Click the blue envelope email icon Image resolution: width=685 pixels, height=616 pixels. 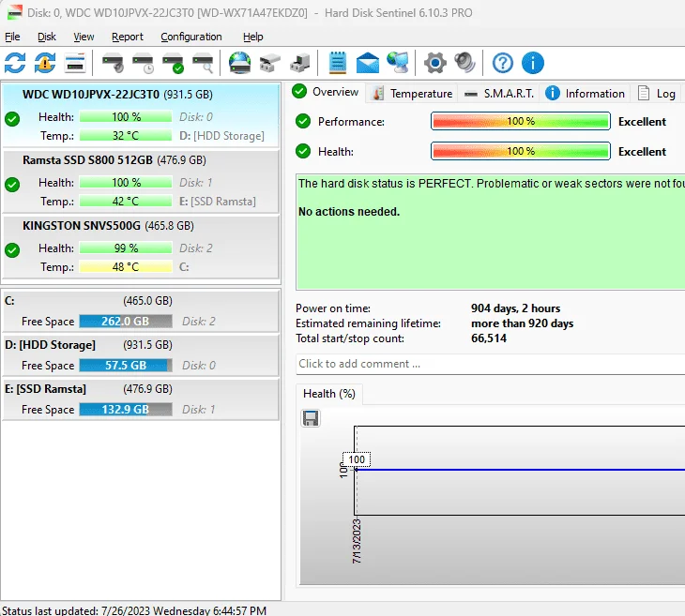pos(368,63)
